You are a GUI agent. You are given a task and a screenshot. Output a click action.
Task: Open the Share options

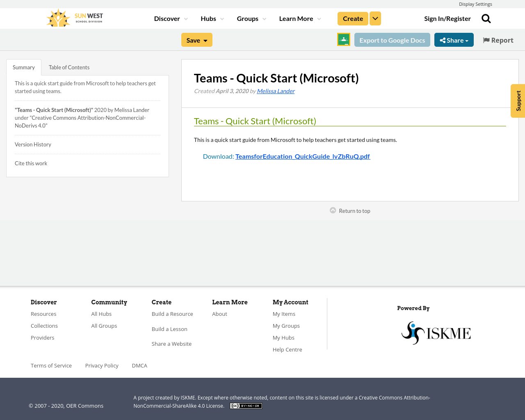point(454,40)
